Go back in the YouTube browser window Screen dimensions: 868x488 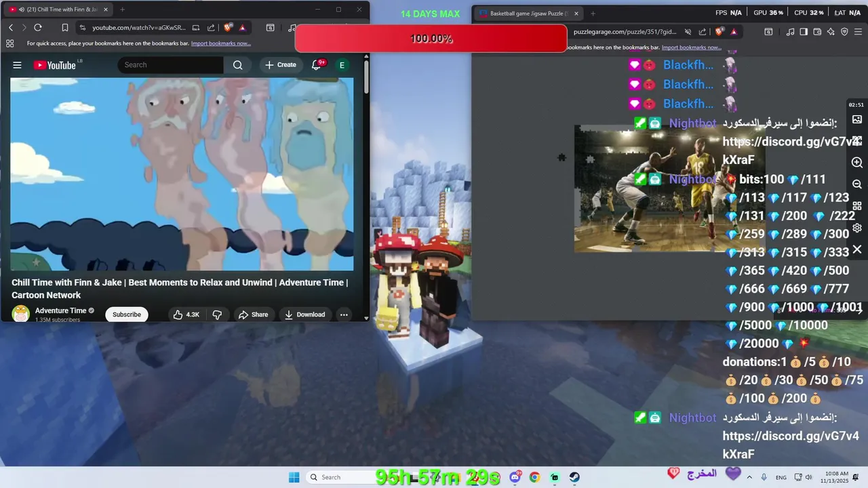[x=11, y=28]
